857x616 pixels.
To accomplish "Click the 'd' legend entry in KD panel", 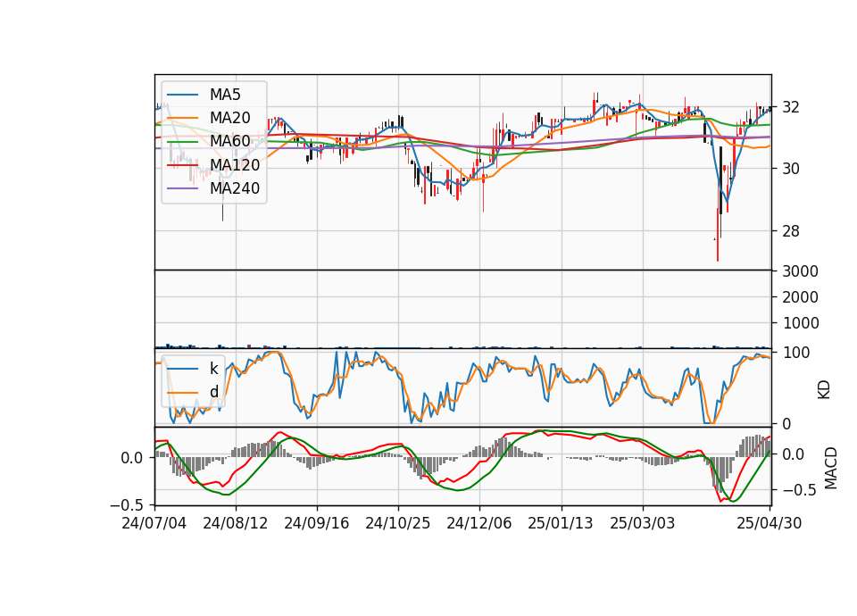I will coord(213,392).
